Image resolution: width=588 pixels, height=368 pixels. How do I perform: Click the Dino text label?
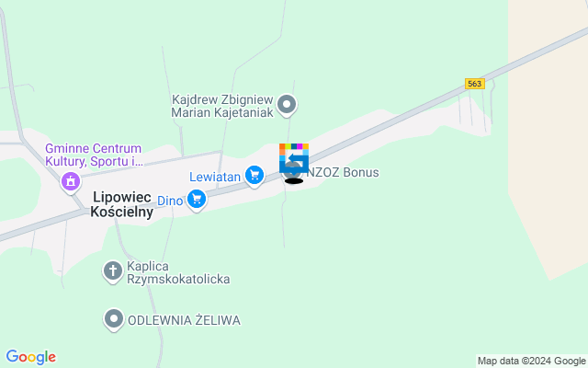pyautogui.click(x=170, y=201)
